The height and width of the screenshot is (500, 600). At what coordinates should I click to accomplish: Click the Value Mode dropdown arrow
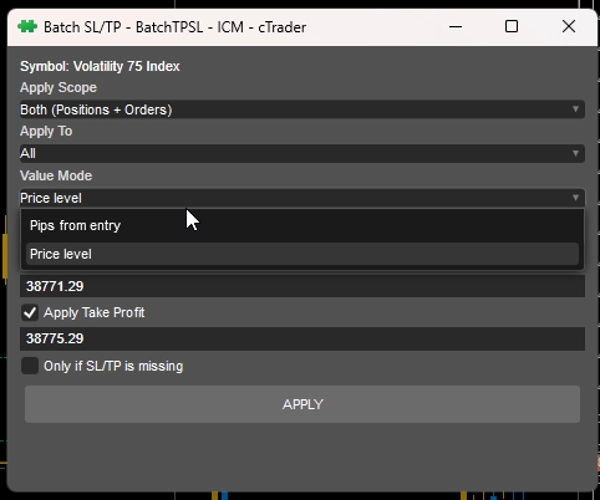point(576,198)
